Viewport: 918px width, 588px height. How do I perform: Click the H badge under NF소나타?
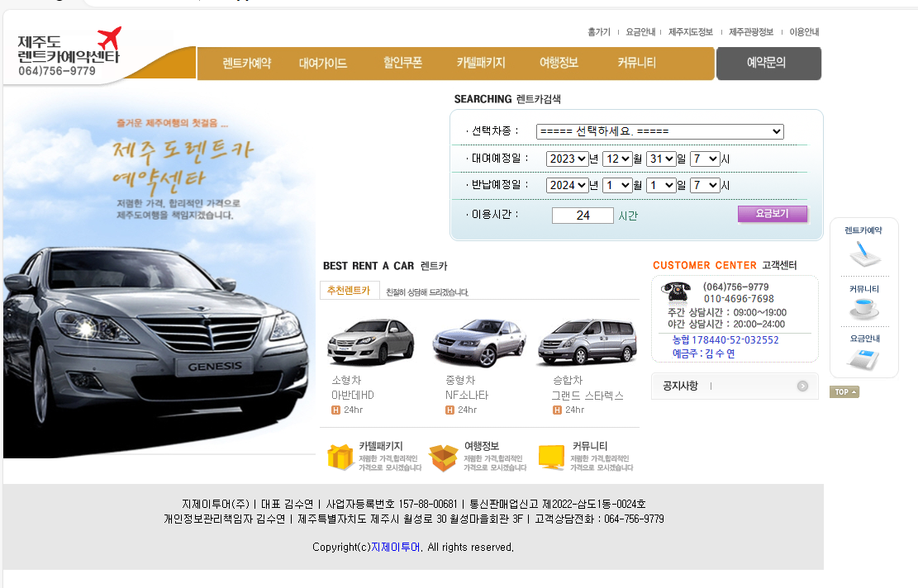[449, 410]
